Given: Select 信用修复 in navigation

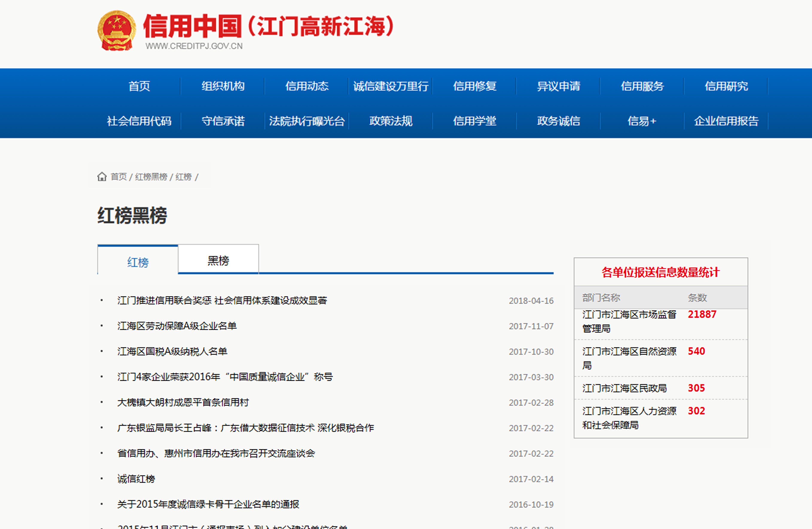Looking at the screenshot, I should pos(475,86).
